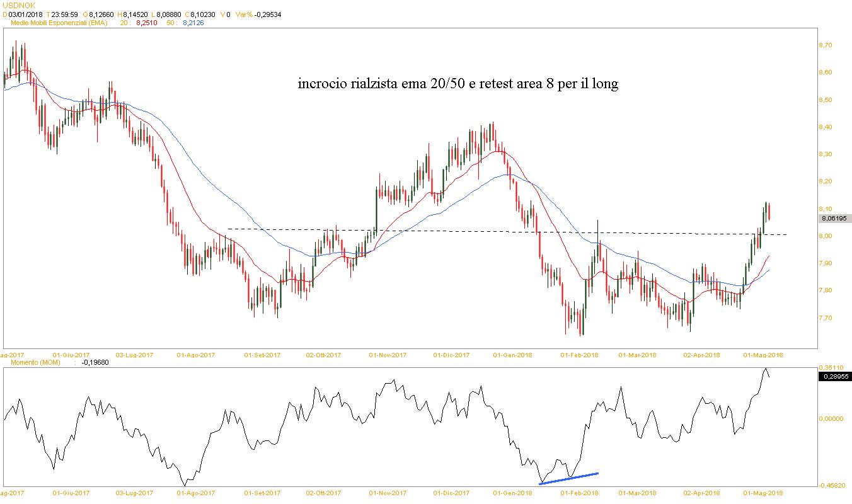Viewport: 852px width, 504px height.
Task: Click the EMA 50 value 8,2126
Action: coord(193,23)
